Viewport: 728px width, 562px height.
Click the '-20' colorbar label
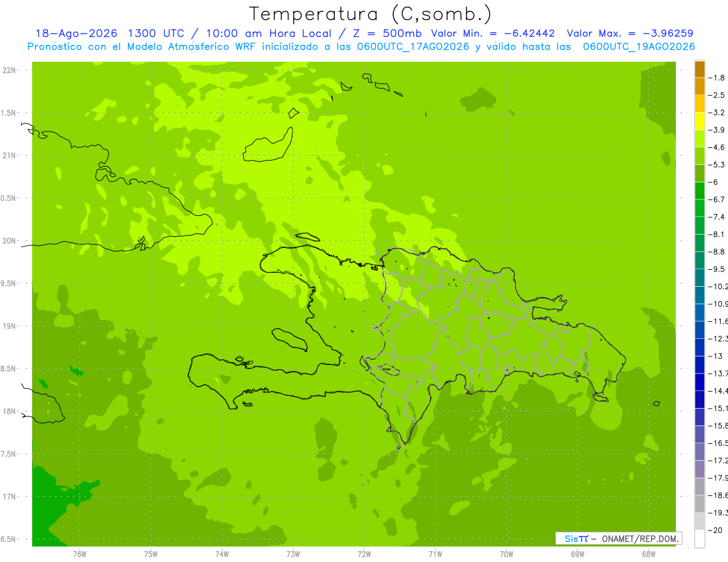[715, 530]
